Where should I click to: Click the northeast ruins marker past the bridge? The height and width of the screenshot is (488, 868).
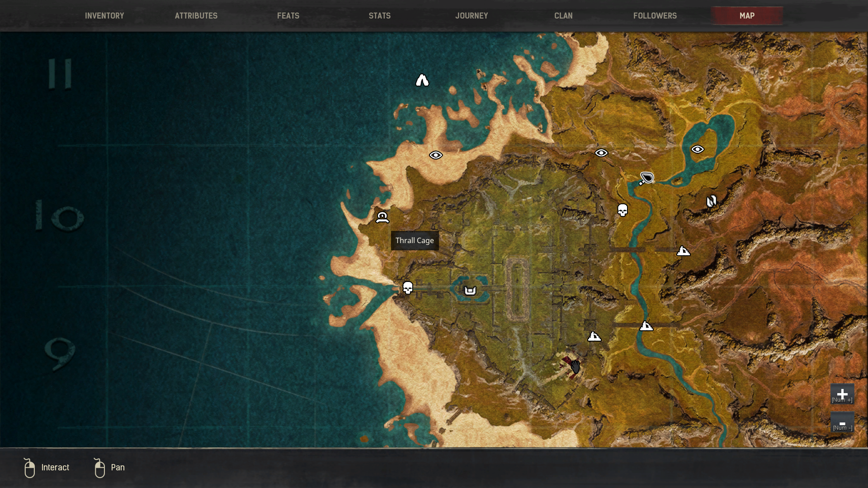coord(683,251)
